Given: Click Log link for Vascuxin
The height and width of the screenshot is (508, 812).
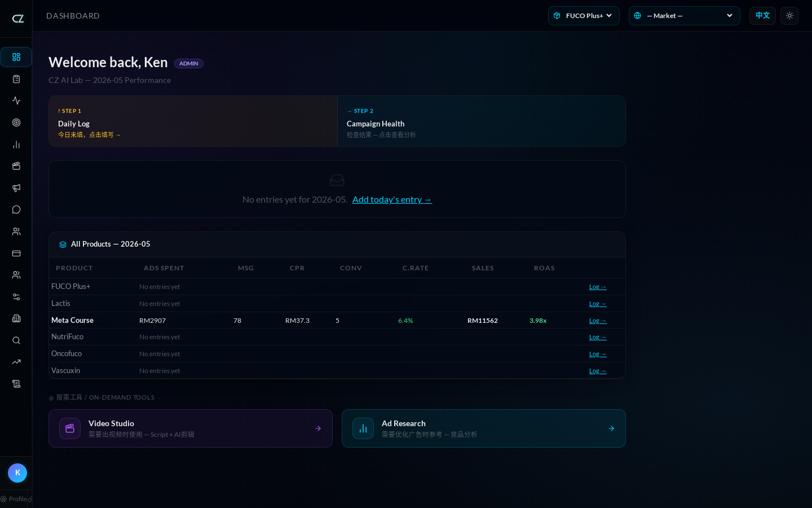Looking at the screenshot, I should pos(598,371).
